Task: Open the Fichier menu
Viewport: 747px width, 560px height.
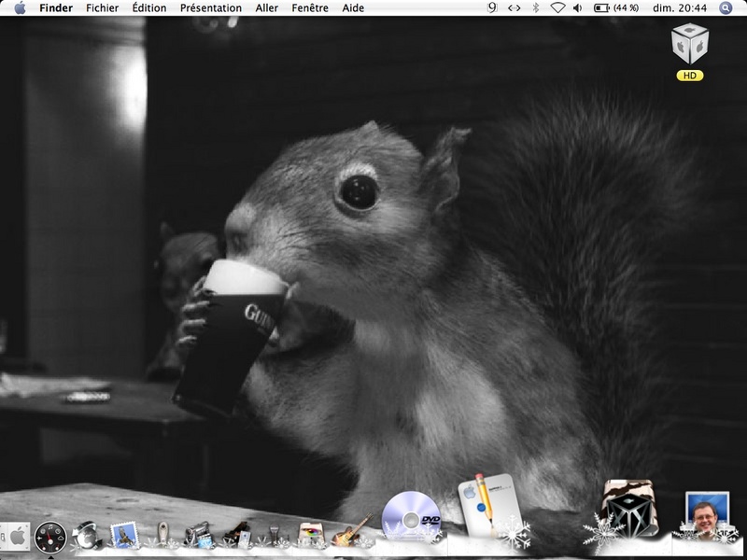Action: 102,8
